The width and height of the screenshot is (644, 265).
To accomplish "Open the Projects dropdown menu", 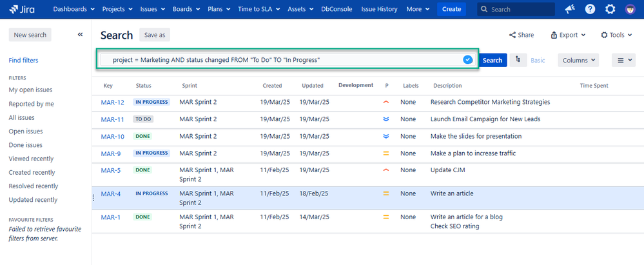I will click(x=117, y=9).
